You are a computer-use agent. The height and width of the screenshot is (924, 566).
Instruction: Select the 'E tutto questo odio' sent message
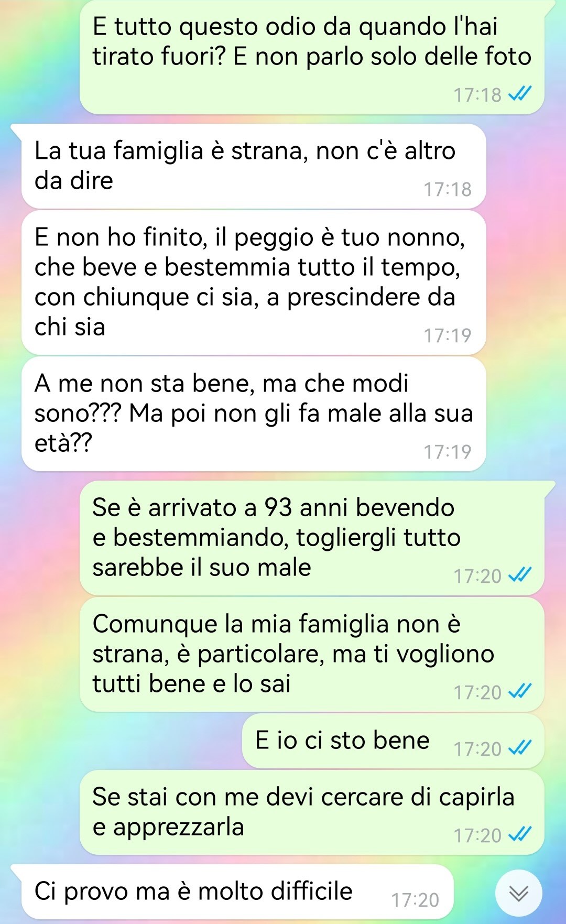312,57
